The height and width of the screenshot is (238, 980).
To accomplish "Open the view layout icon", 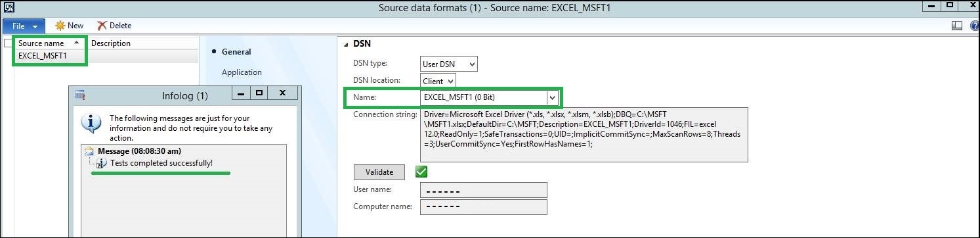I will point(957,26).
